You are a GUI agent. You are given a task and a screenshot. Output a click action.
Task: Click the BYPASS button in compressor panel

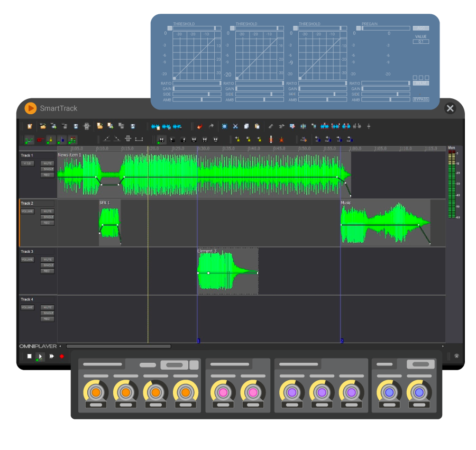click(421, 99)
